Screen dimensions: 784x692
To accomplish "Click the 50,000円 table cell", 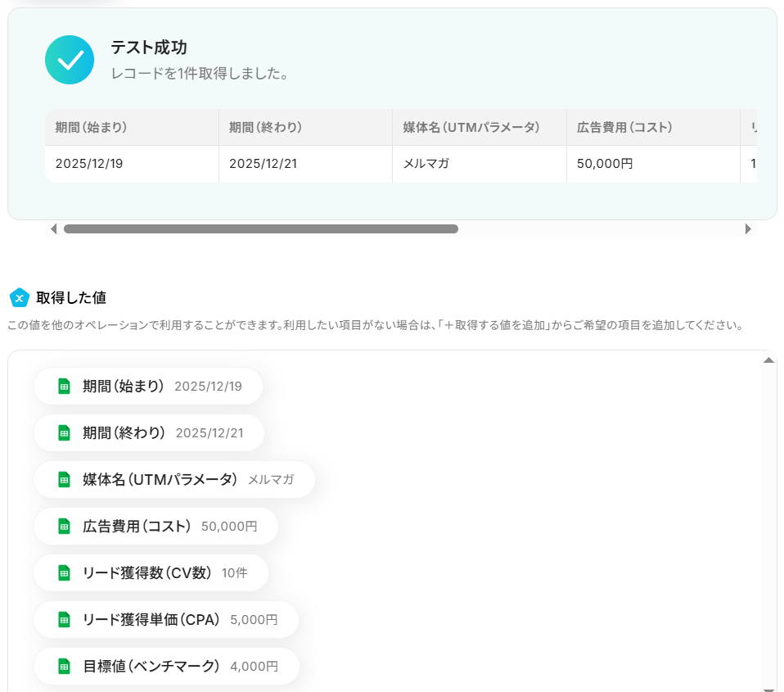I will click(654, 164).
